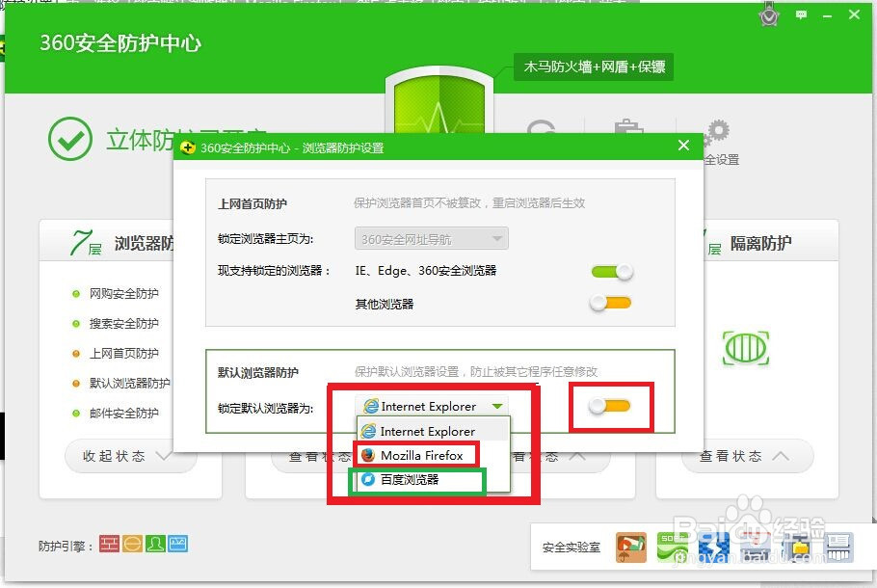Click the green user-silhouette protection engine icon
Screen dimensions: 877x588
(x=155, y=544)
